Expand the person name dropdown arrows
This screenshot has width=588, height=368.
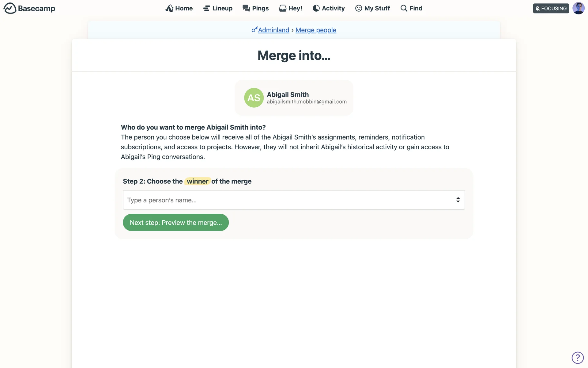(458, 200)
